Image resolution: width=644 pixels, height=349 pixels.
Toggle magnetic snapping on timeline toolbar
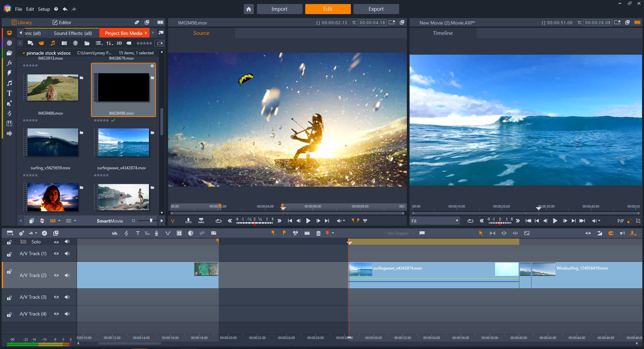(x=611, y=233)
